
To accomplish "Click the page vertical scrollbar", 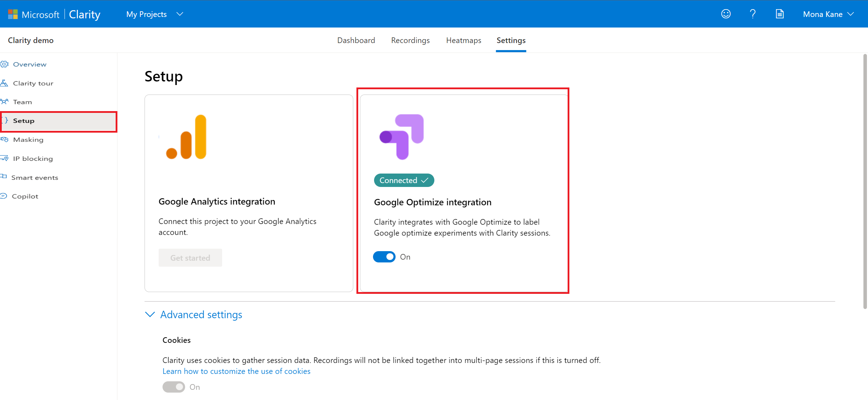I will 865,182.
